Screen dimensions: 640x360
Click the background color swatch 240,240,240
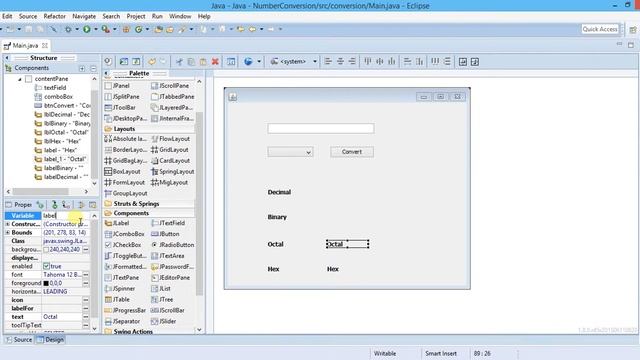(x=46, y=249)
